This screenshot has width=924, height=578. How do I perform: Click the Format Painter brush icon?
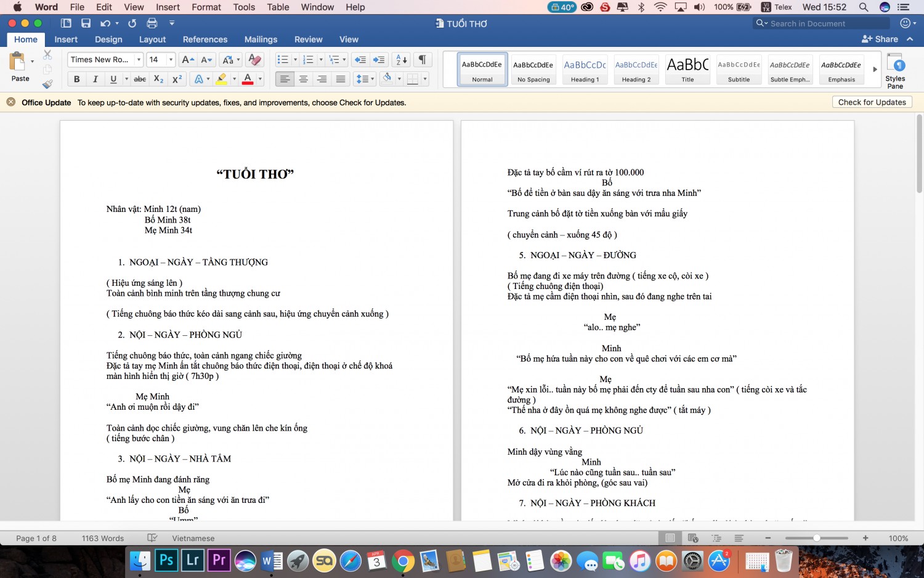47,84
